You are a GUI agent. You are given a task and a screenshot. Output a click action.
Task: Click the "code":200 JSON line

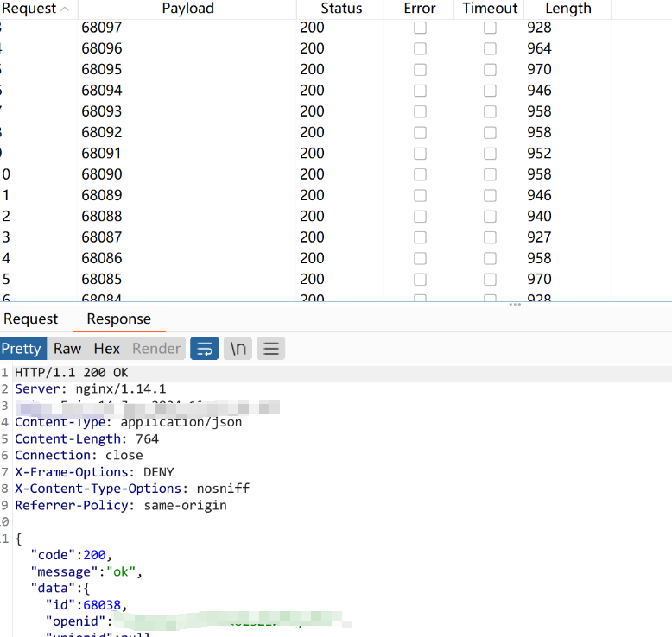(x=71, y=555)
